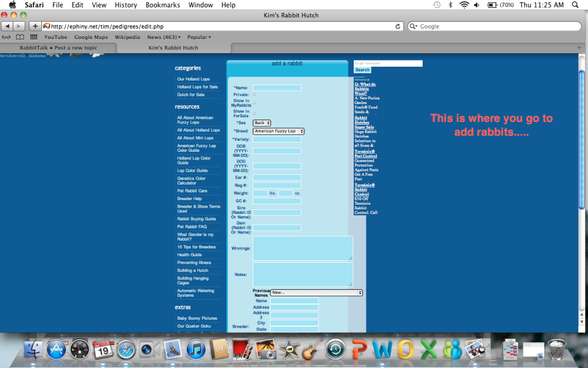Open the Building a Hutch link

(x=192, y=271)
